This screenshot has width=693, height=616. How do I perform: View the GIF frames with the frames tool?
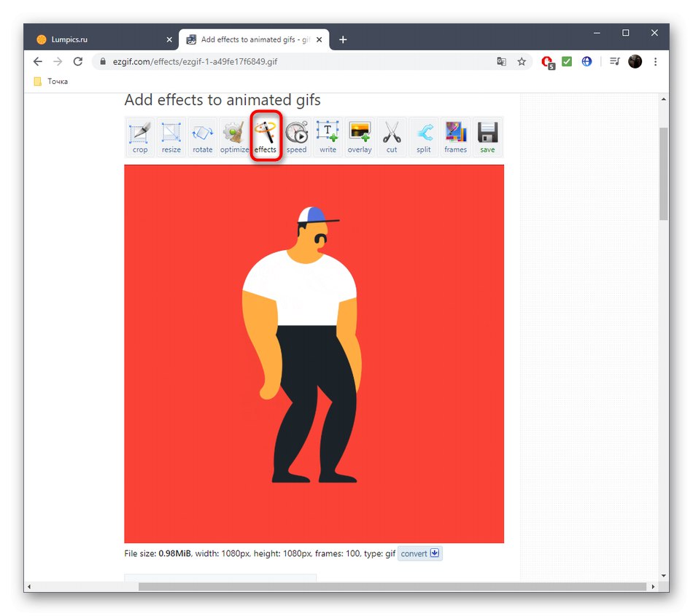click(455, 137)
